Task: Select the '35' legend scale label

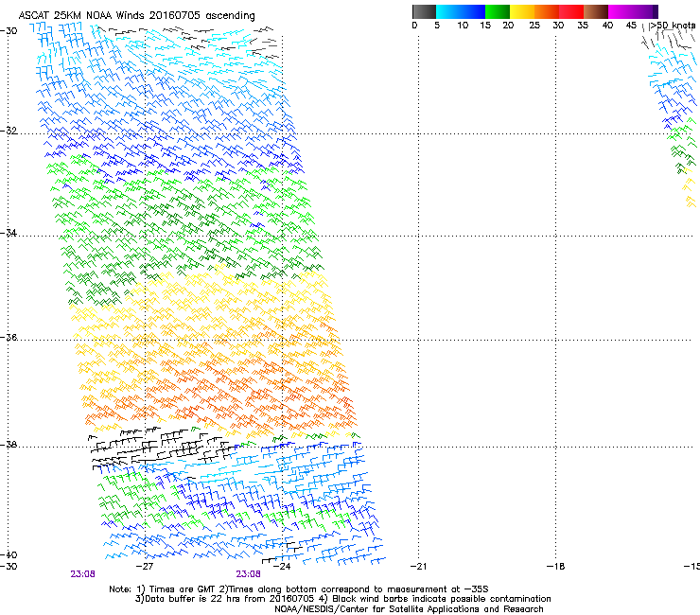Action: click(x=583, y=26)
